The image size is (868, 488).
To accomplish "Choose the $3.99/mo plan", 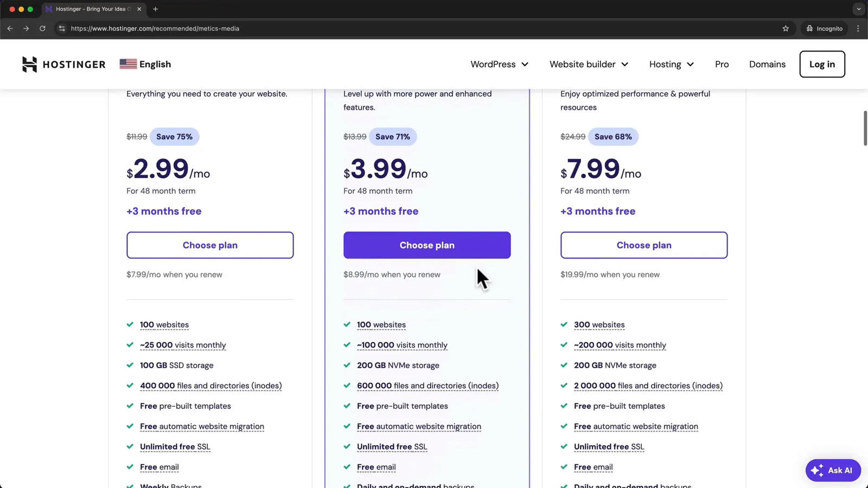I will point(427,245).
